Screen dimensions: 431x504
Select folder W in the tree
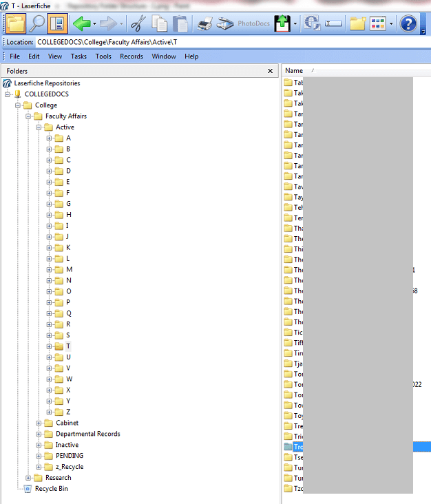click(70, 379)
